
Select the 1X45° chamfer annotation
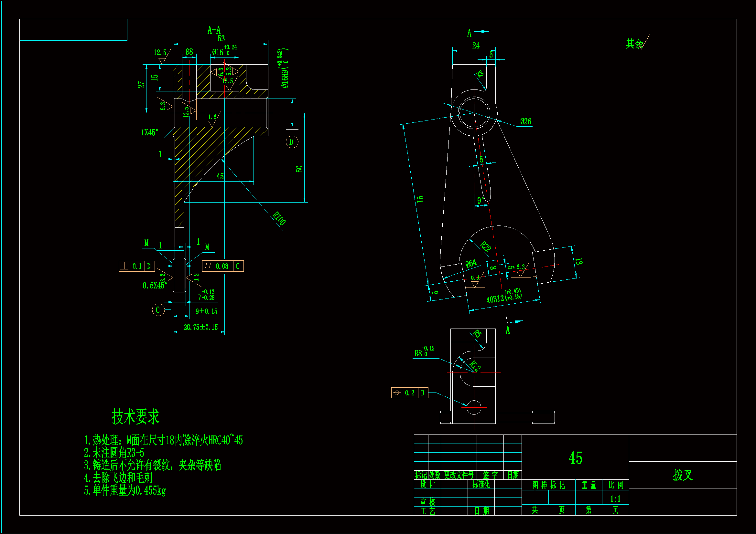(150, 132)
